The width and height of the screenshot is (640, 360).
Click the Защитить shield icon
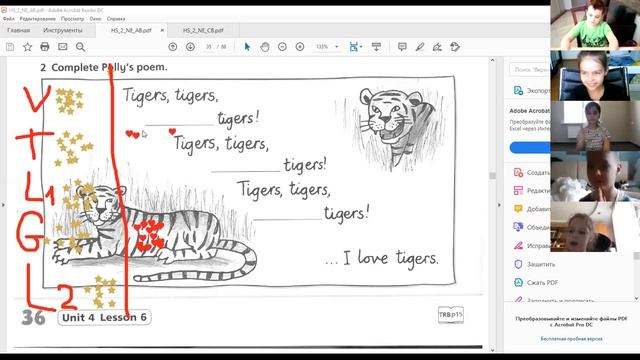(x=518, y=264)
